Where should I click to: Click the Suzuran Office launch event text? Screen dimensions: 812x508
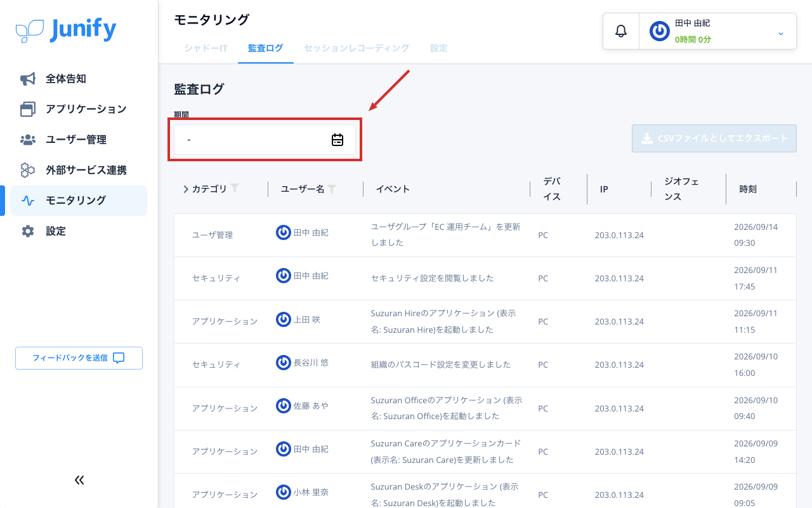tap(447, 408)
